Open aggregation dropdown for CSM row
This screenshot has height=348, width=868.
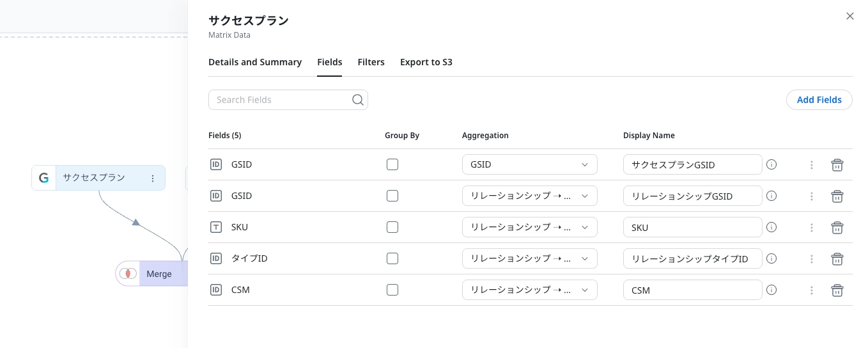click(x=529, y=290)
